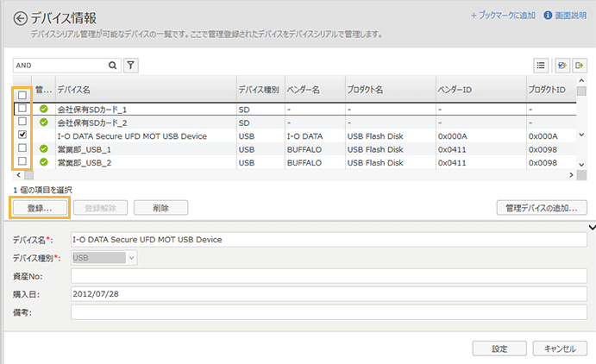Click the horizontal scroll left arrow

(18, 175)
